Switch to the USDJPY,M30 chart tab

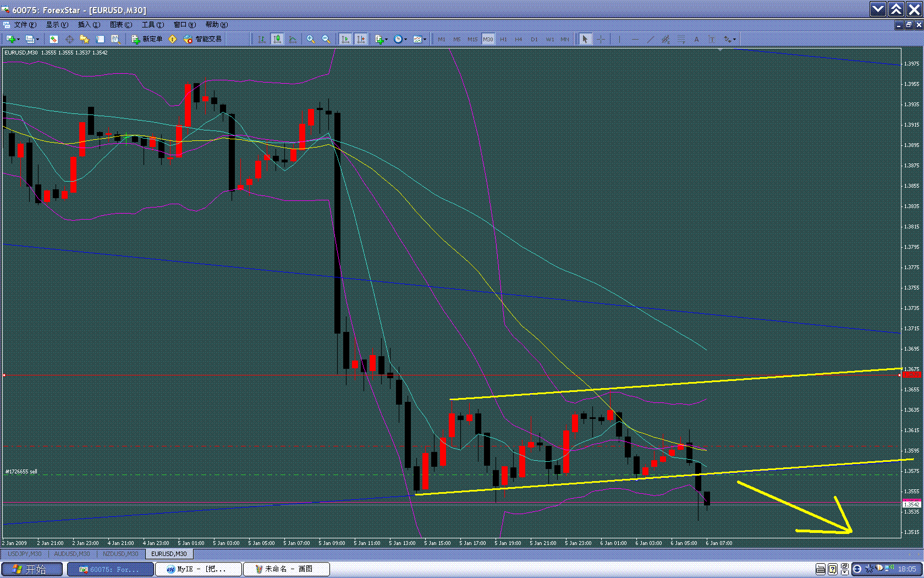tap(25, 554)
